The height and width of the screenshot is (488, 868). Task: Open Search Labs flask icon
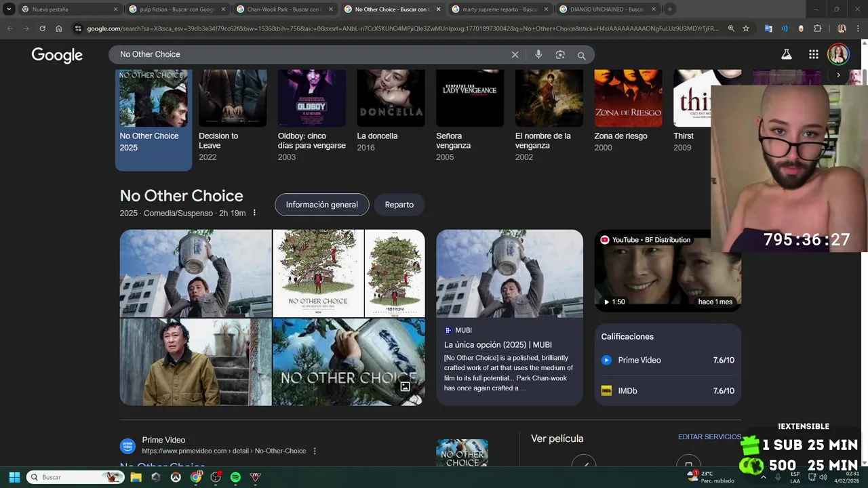pyautogui.click(x=787, y=54)
